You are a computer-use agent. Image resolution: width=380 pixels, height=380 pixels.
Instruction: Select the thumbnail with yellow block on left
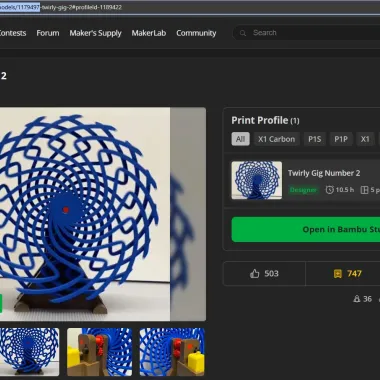(99, 352)
